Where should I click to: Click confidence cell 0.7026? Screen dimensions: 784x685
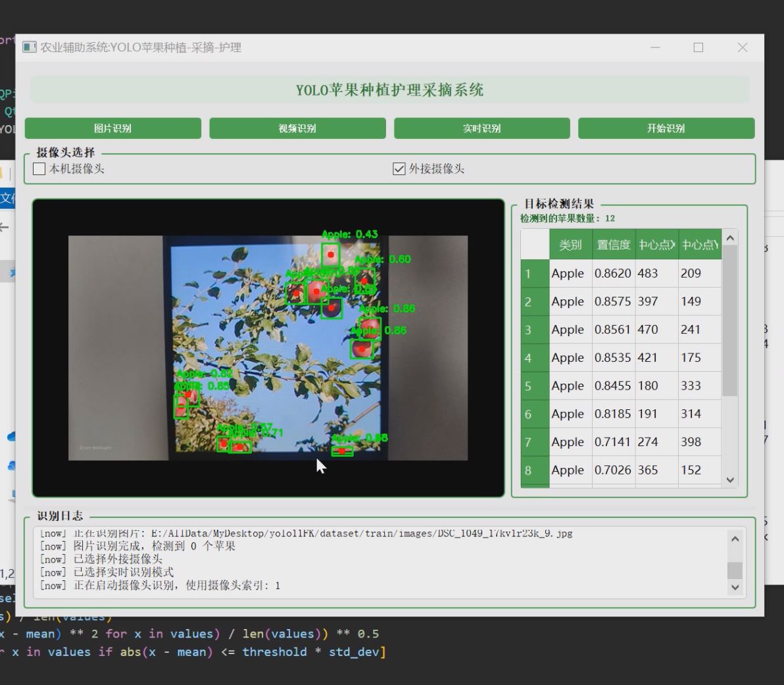click(x=614, y=470)
